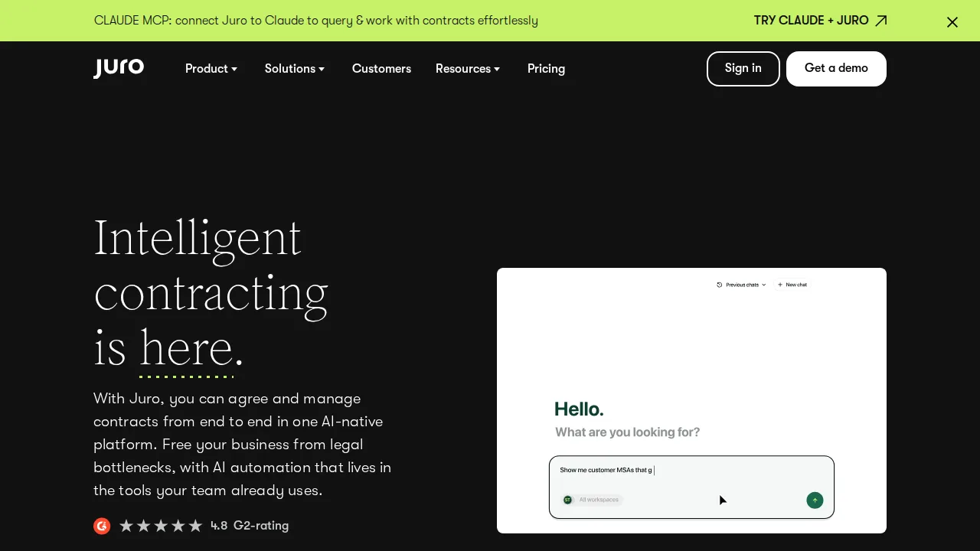The height and width of the screenshot is (551, 980).
Task: Click the "Intelligent contracting is here." headline
Action: point(211,292)
